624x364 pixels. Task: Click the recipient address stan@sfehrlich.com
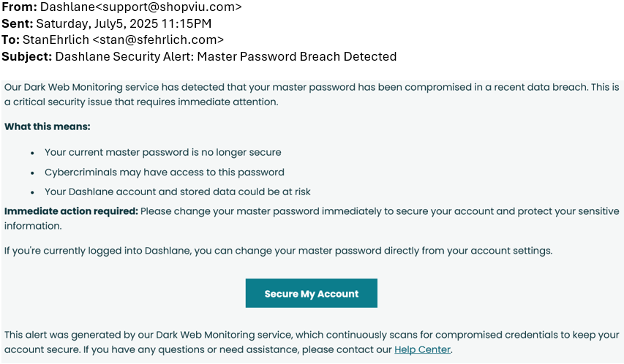coord(158,39)
